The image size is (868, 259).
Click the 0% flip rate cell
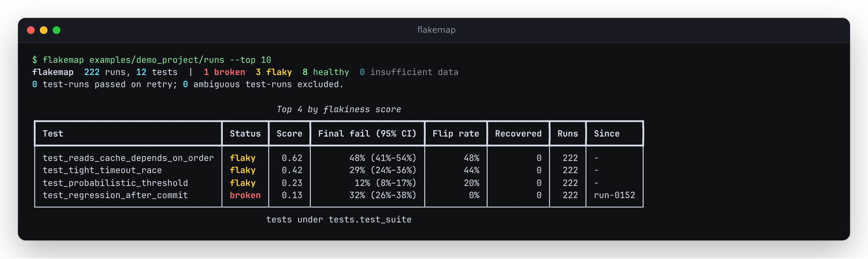474,196
